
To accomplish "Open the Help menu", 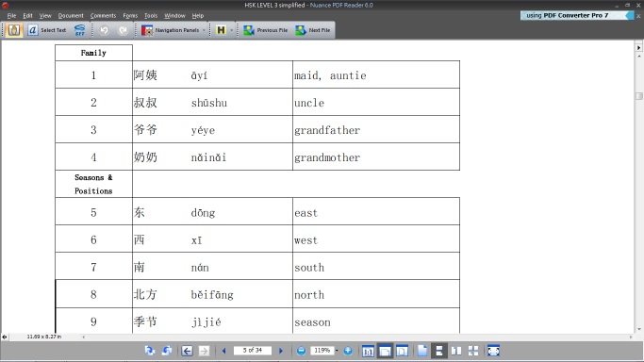I will click(x=198, y=16).
